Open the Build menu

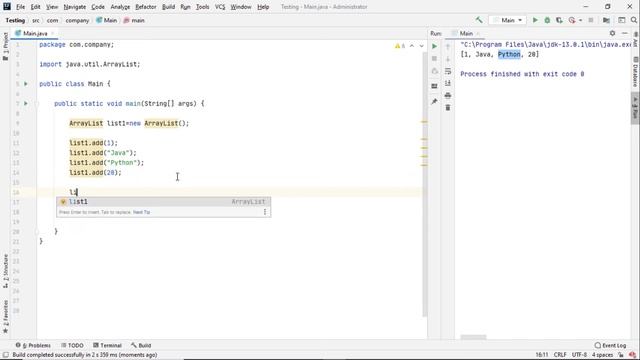[x=168, y=7]
